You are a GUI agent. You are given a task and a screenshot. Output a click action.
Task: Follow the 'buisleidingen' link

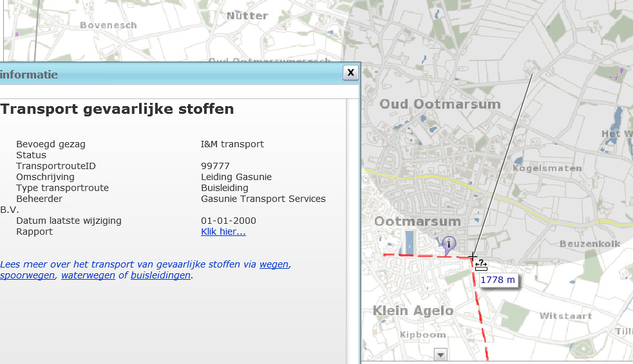click(x=161, y=275)
